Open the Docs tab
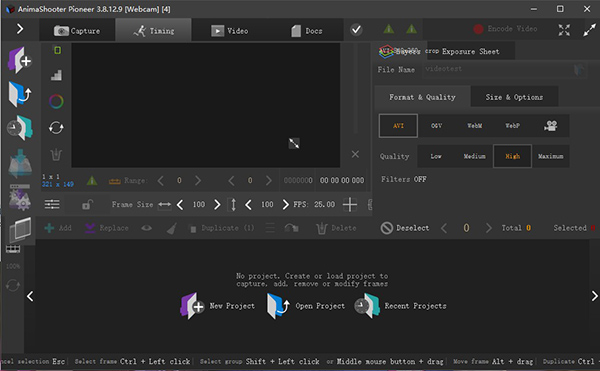Viewport: 600px width, 371px height. pos(306,31)
